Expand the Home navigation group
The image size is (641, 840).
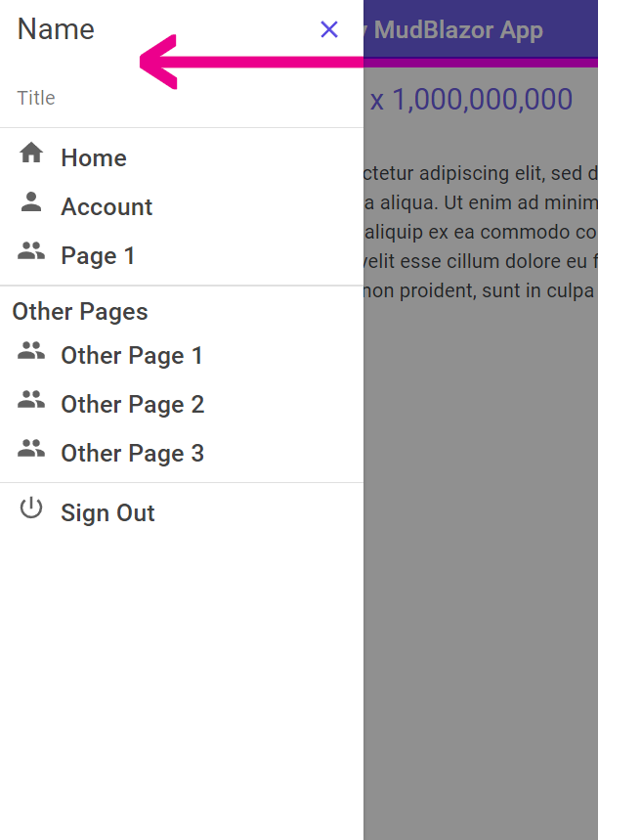point(94,157)
